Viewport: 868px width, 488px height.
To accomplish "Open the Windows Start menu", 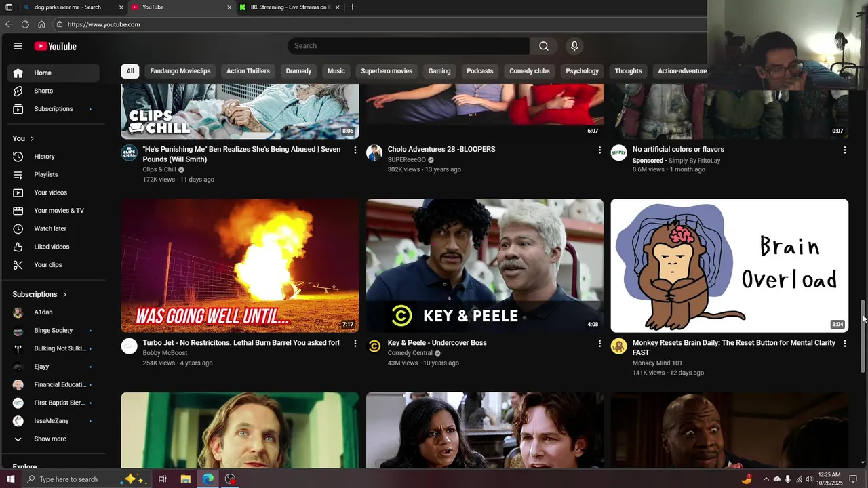I will [x=10, y=479].
